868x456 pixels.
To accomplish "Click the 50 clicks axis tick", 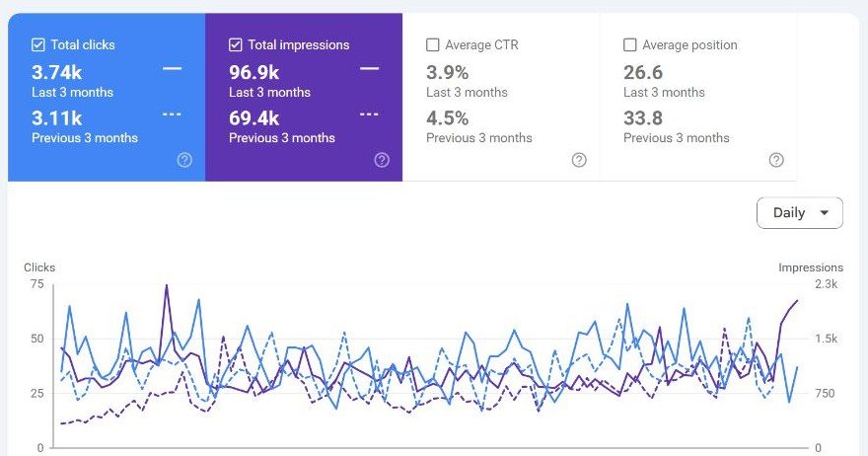I will pos(37,339).
